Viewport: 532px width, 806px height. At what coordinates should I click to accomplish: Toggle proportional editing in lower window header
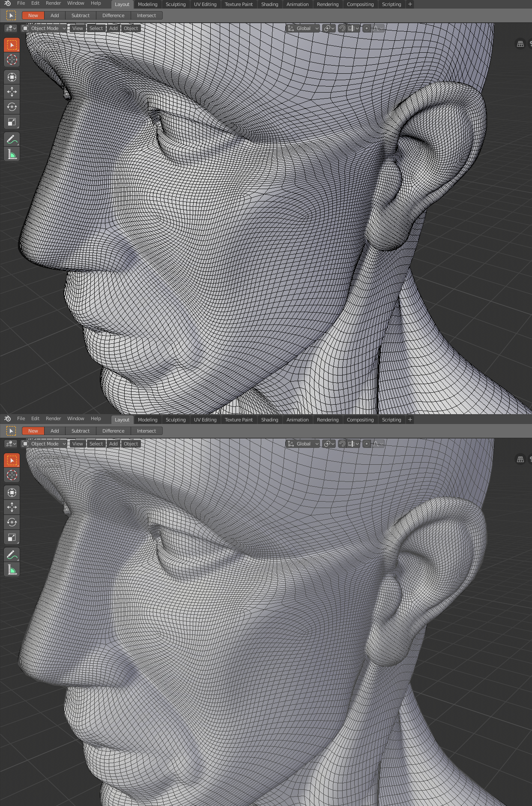click(x=367, y=444)
